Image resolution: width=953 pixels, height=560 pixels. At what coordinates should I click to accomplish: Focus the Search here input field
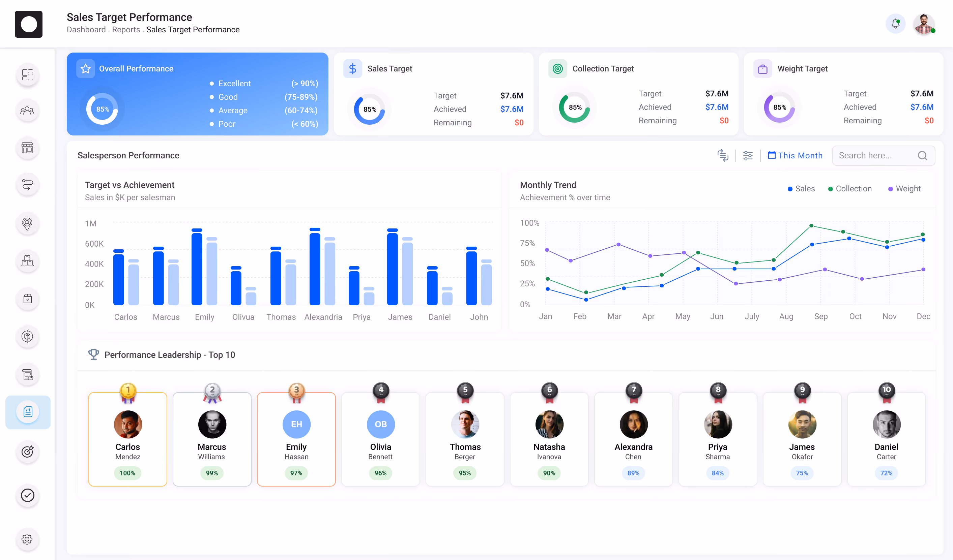(884, 155)
